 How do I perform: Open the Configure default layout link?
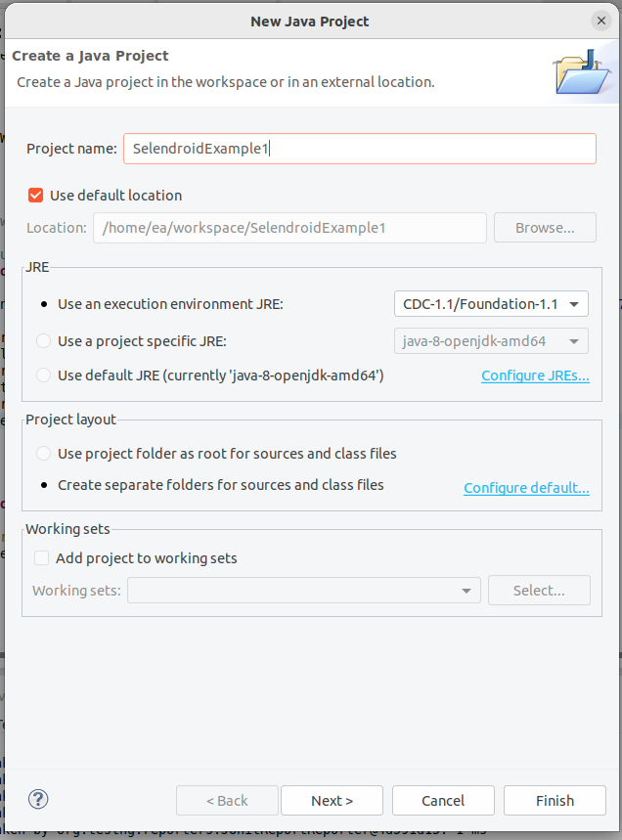click(x=526, y=488)
